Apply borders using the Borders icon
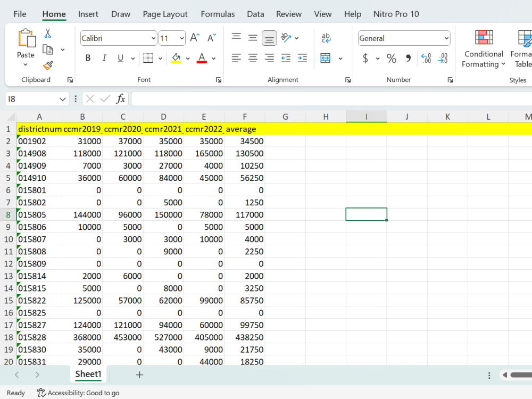Image resolution: width=532 pixels, height=399 pixels. tap(148, 58)
